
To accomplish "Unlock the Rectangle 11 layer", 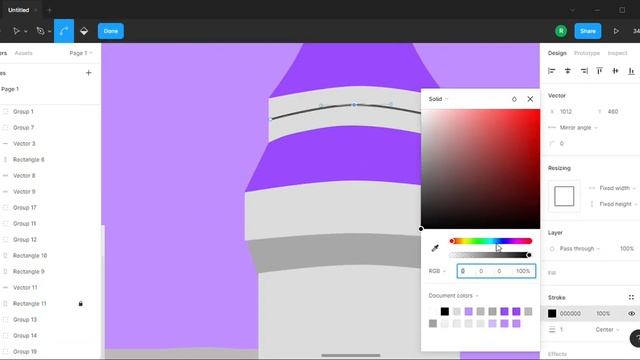I will (80, 304).
